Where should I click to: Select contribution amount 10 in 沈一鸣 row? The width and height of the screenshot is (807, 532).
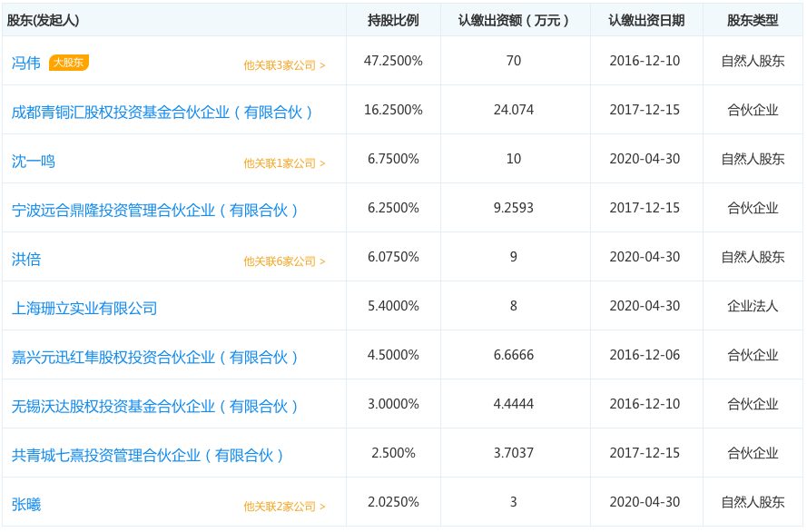coord(514,159)
